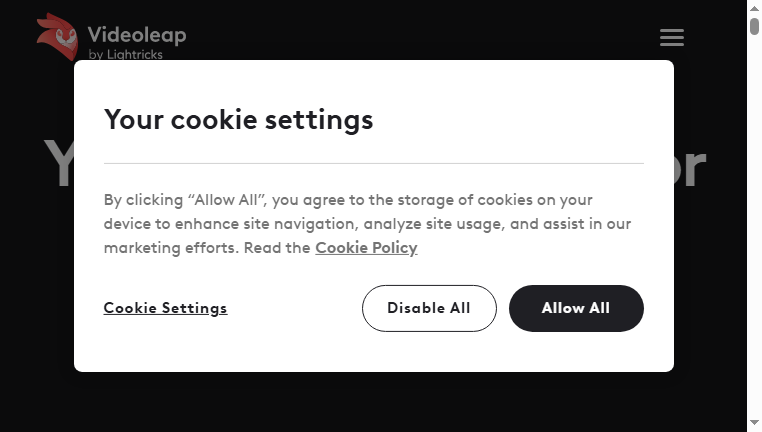Open the hamburger navigation menu
This screenshot has width=762, height=432.
(672, 37)
